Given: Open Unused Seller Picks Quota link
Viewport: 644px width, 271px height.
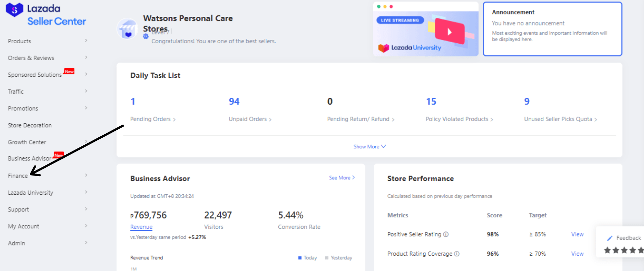Looking at the screenshot, I should (x=561, y=119).
